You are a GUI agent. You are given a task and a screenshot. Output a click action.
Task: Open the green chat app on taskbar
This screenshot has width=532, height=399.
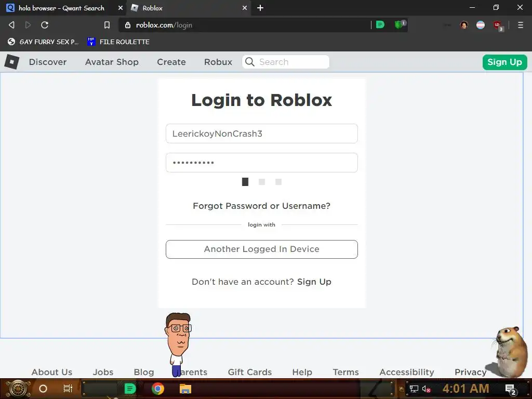(130, 389)
